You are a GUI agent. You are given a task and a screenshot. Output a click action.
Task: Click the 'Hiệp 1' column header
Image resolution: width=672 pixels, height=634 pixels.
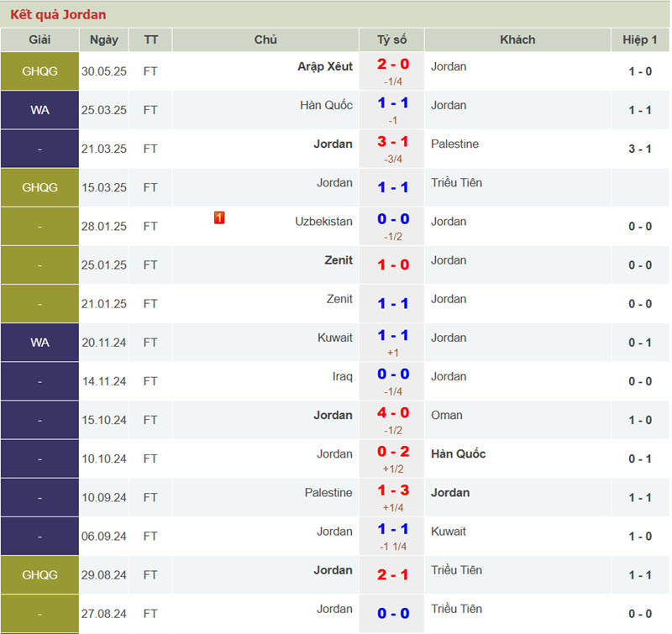pos(640,39)
